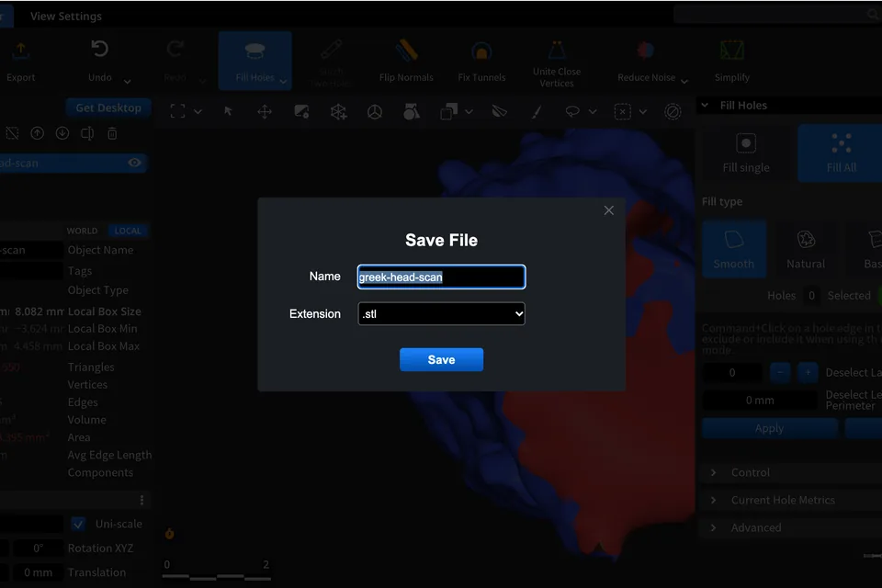Close the Save File dialog

pyautogui.click(x=608, y=210)
